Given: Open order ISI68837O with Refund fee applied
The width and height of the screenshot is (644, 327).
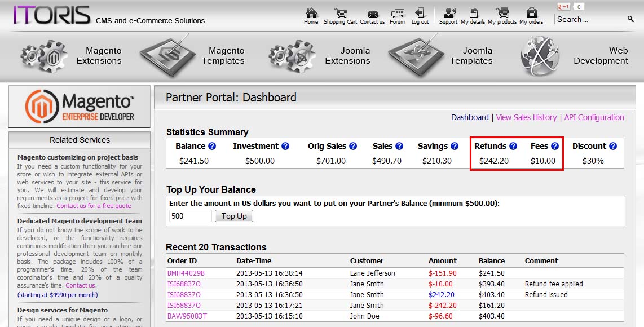Looking at the screenshot, I should click(x=184, y=284).
